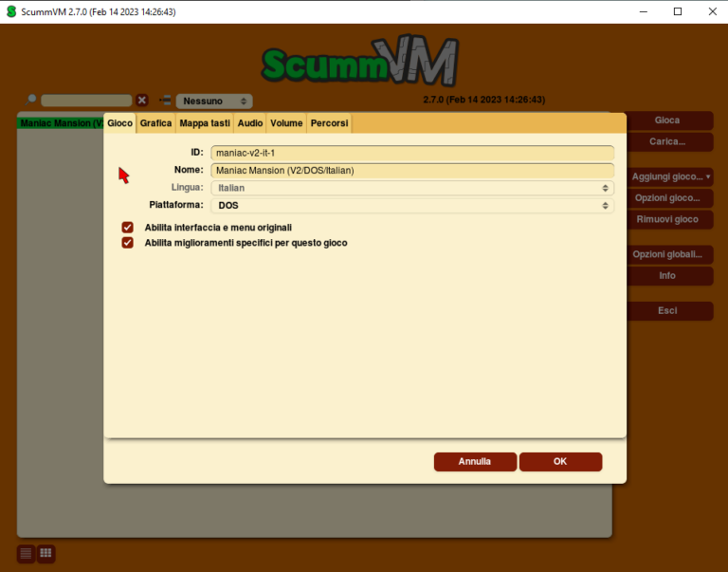Toggle Abilita interfaccia e menu originali
The height and width of the screenshot is (572, 728).
click(127, 228)
